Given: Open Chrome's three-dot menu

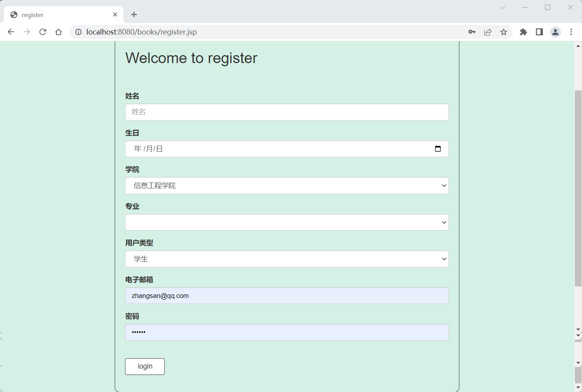Looking at the screenshot, I should [571, 32].
